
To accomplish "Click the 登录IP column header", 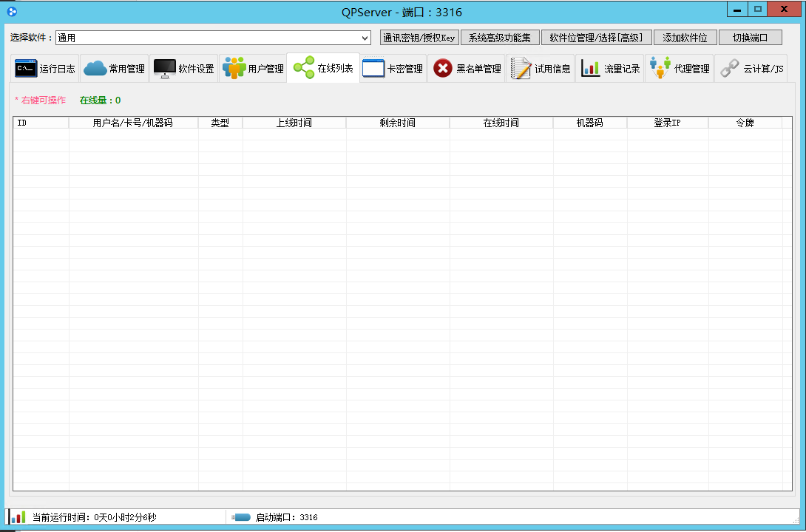I will click(667, 123).
